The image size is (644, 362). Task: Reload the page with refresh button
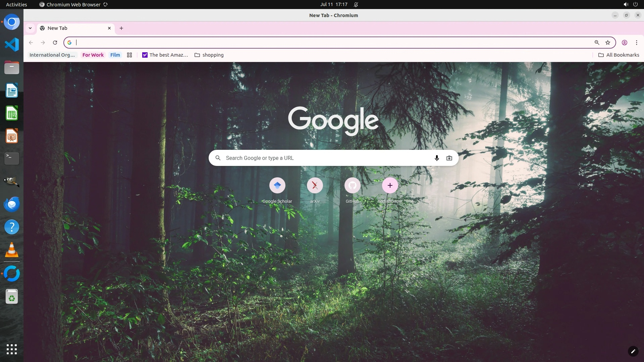(55, 43)
